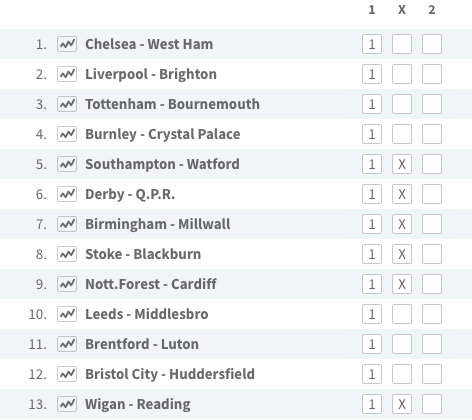472x420 pixels.
Task: Click chart icon for Stoke - Blackburn
Action: [x=67, y=254]
